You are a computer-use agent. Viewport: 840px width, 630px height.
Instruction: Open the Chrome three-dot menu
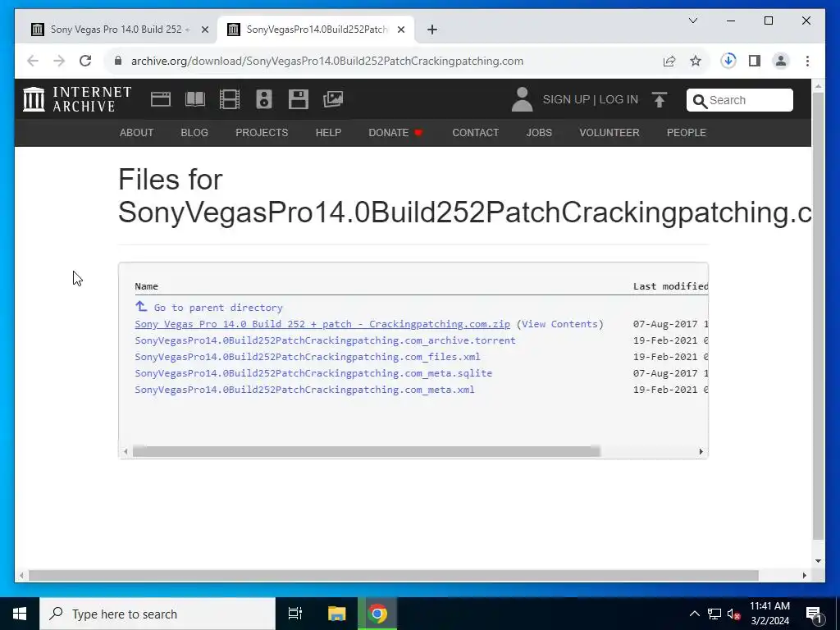[x=807, y=61]
